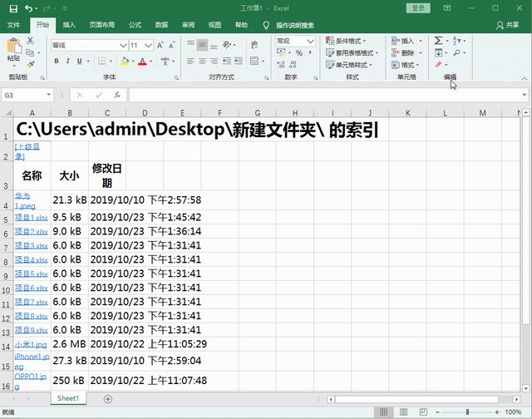Open the 文件 menu tab

point(13,25)
